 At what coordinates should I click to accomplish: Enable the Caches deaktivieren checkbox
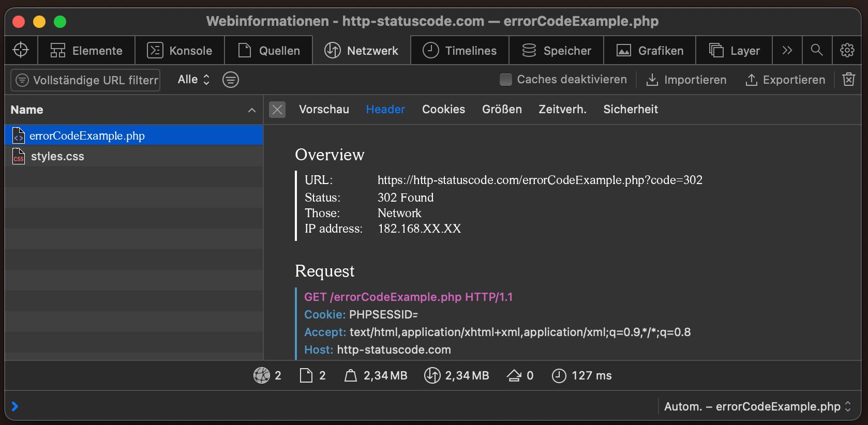506,80
